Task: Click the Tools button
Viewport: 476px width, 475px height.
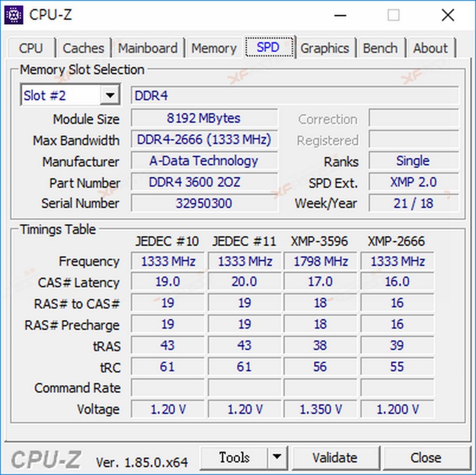Action: point(234,457)
